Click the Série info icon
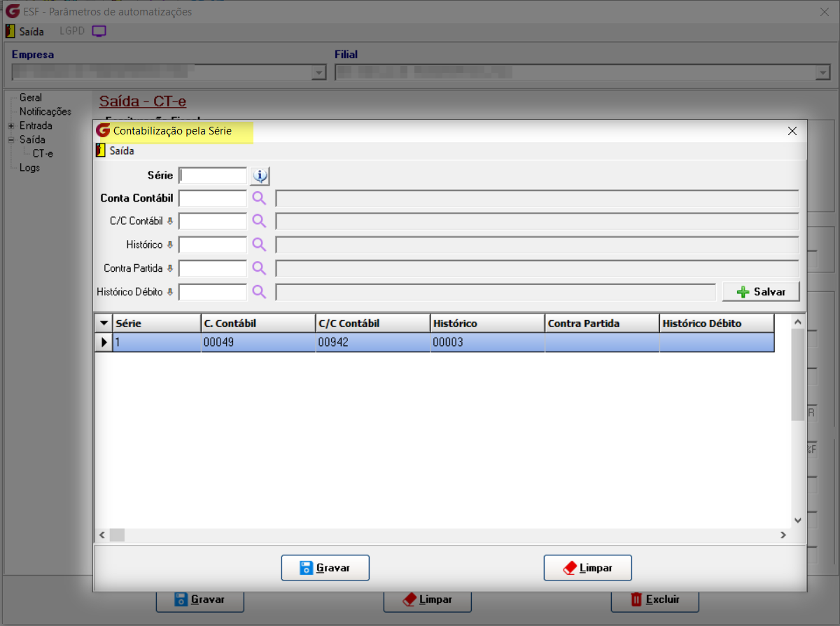840x626 pixels. pos(260,175)
